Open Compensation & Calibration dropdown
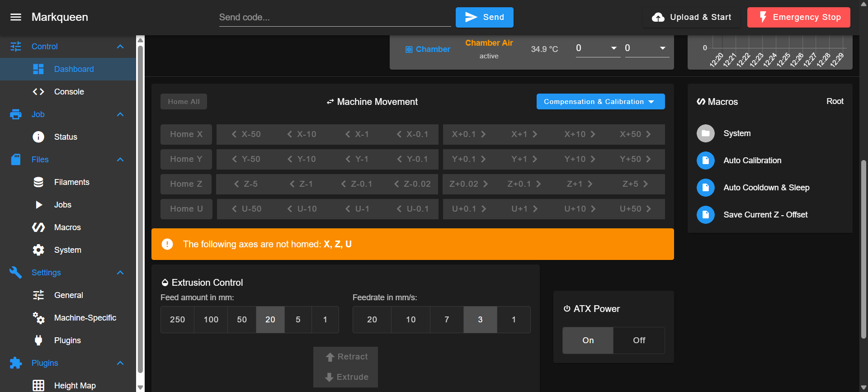The width and height of the screenshot is (868, 392). pyautogui.click(x=600, y=102)
